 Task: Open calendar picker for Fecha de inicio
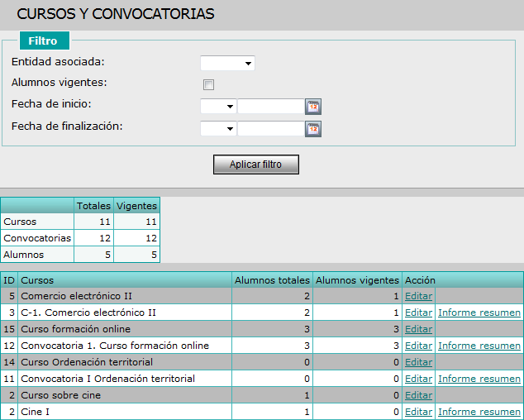[313, 107]
